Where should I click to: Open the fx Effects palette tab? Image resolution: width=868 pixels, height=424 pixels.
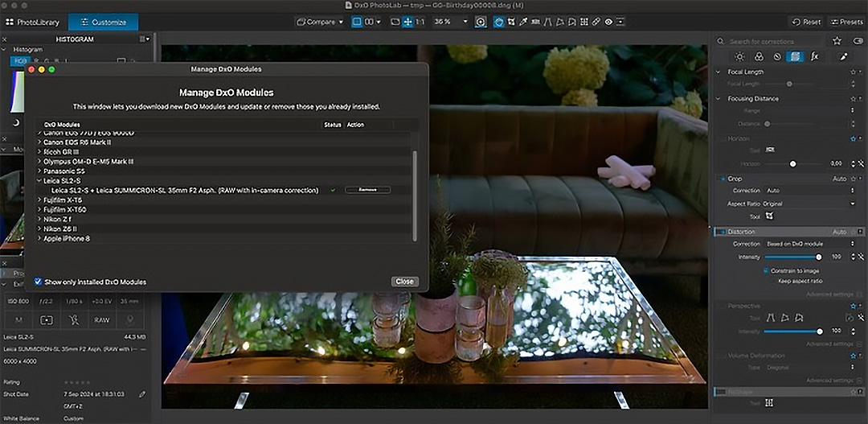(814, 56)
